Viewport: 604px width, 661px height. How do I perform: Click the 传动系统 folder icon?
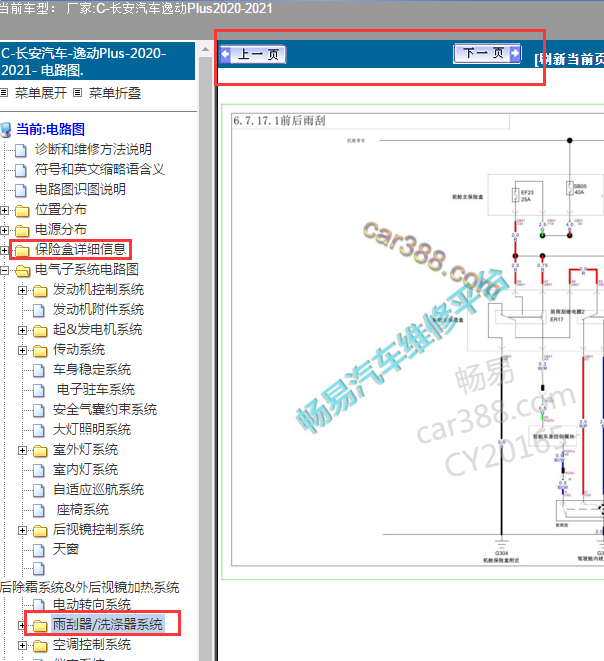[40, 350]
